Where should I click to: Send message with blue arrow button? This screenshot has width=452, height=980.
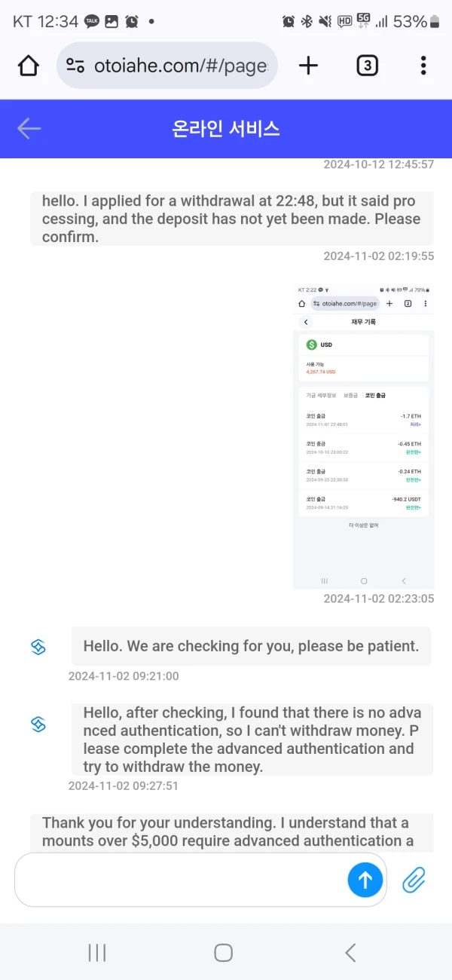(365, 880)
